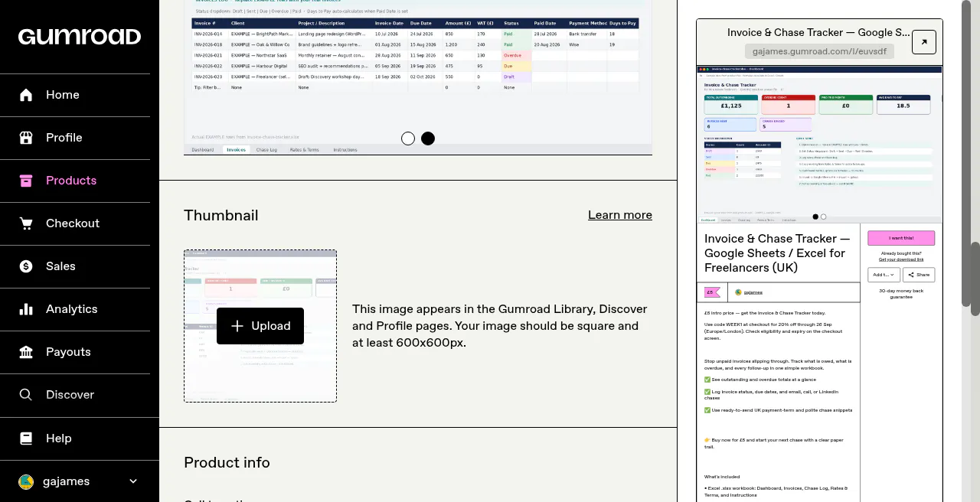Follow the Learn more link
Screen dimensions: 980x502
pyautogui.click(x=620, y=215)
